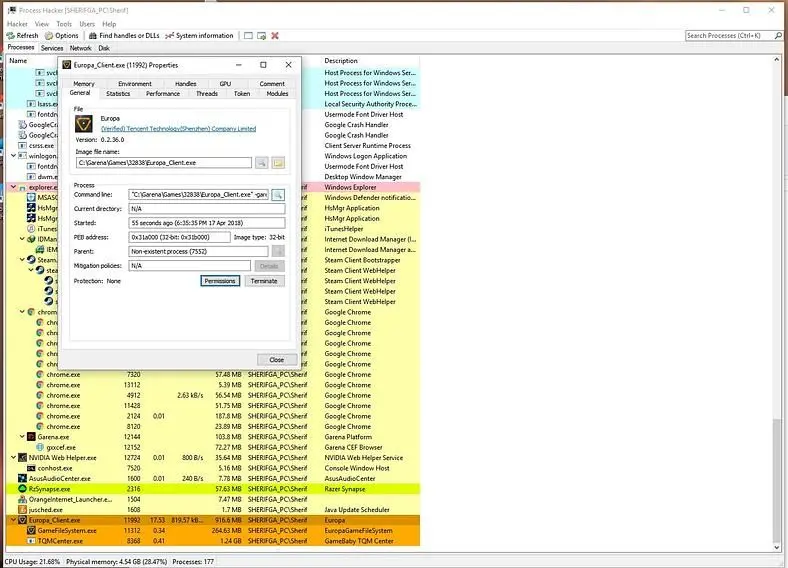Open the Memory tab in Properties
The image size is (788, 568).
click(84, 84)
